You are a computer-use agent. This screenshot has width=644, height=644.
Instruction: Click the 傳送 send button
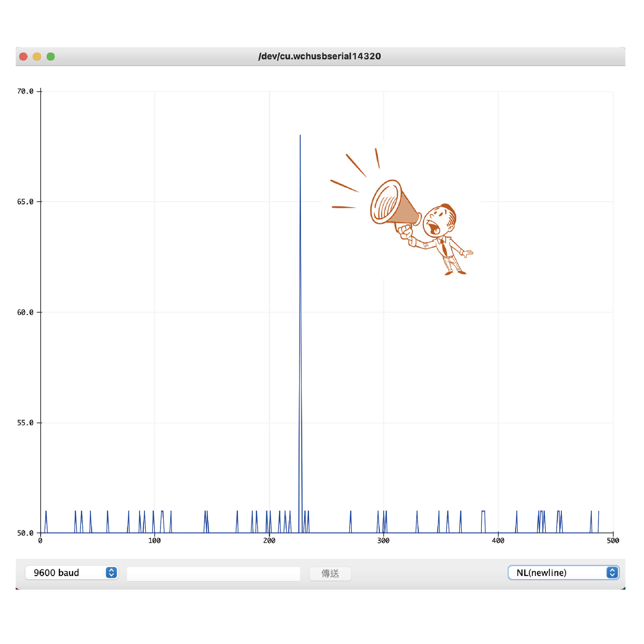click(330, 573)
